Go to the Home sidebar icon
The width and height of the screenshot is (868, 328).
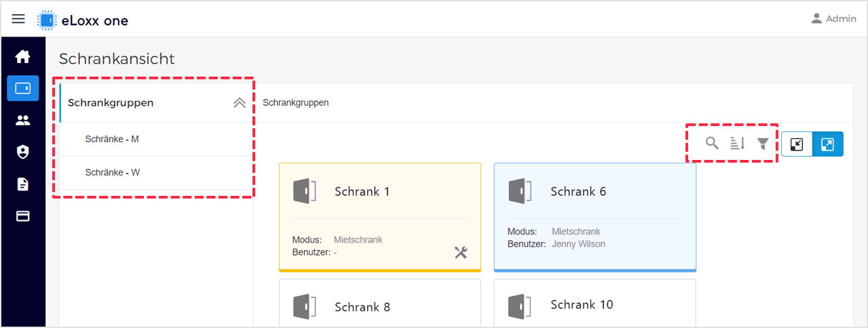tap(23, 56)
